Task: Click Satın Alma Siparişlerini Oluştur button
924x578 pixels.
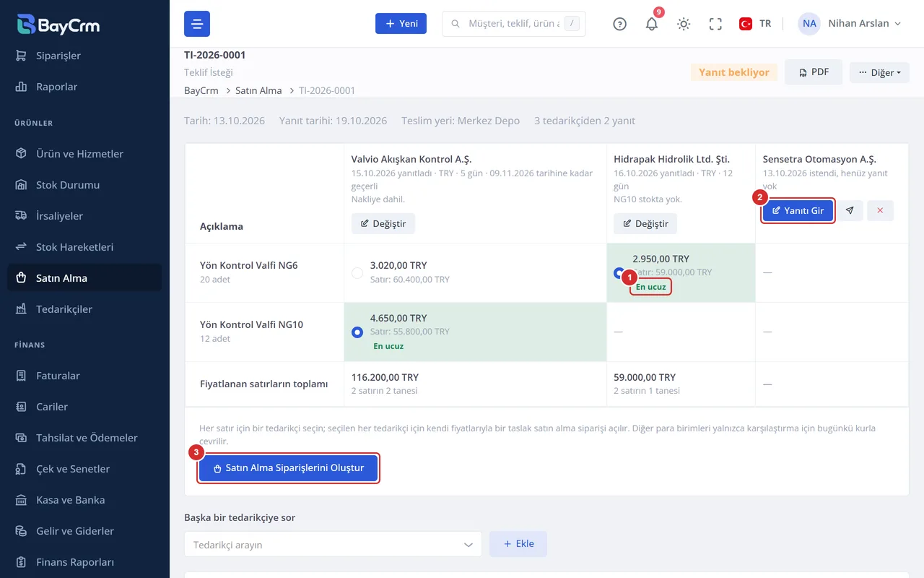Action: [x=289, y=468]
